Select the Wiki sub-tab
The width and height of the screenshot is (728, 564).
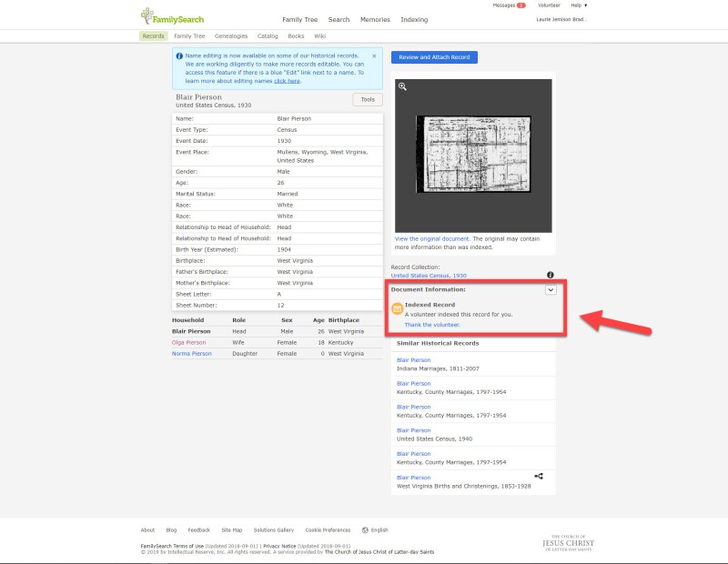[x=320, y=36]
